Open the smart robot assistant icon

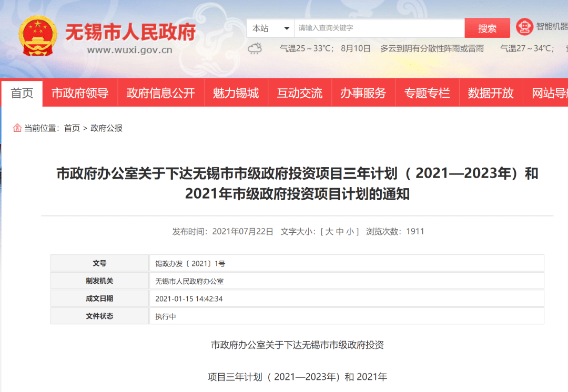524,26
